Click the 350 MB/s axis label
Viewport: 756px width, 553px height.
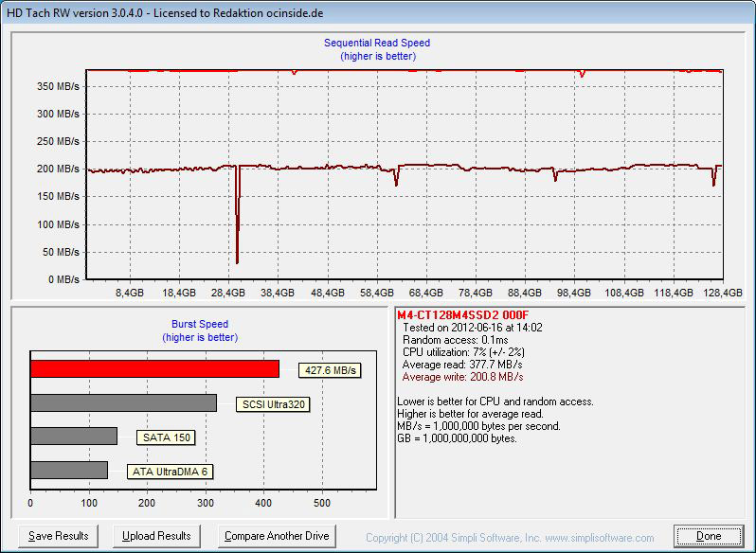coord(58,87)
